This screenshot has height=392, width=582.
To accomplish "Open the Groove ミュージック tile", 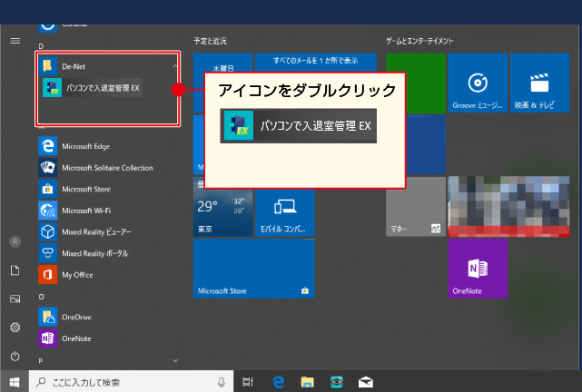I will pyautogui.click(x=478, y=83).
